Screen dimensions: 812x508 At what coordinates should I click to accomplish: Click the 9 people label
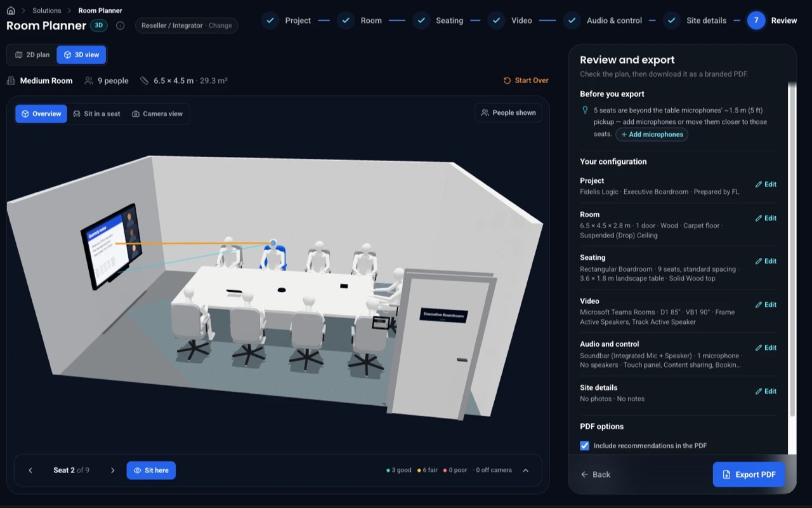[x=113, y=81]
